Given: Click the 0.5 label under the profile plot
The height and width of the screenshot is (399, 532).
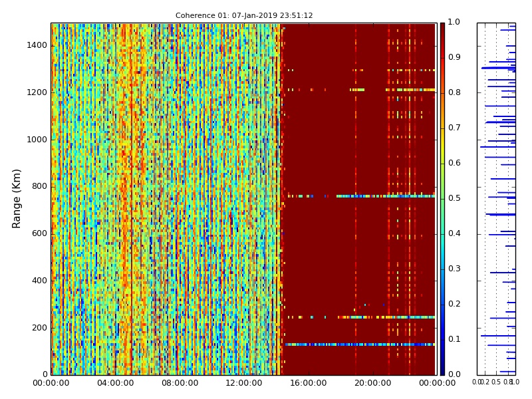Looking at the screenshot, I should 496,382.
